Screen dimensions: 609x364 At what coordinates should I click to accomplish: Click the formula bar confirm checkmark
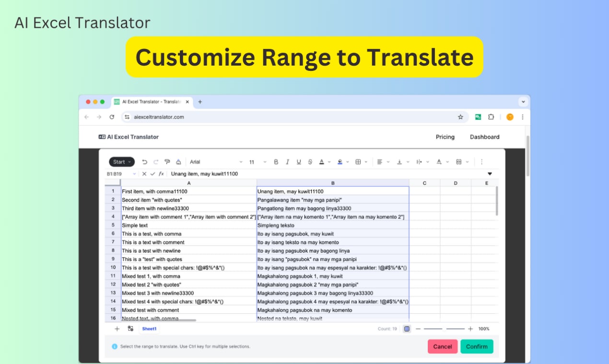point(152,174)
